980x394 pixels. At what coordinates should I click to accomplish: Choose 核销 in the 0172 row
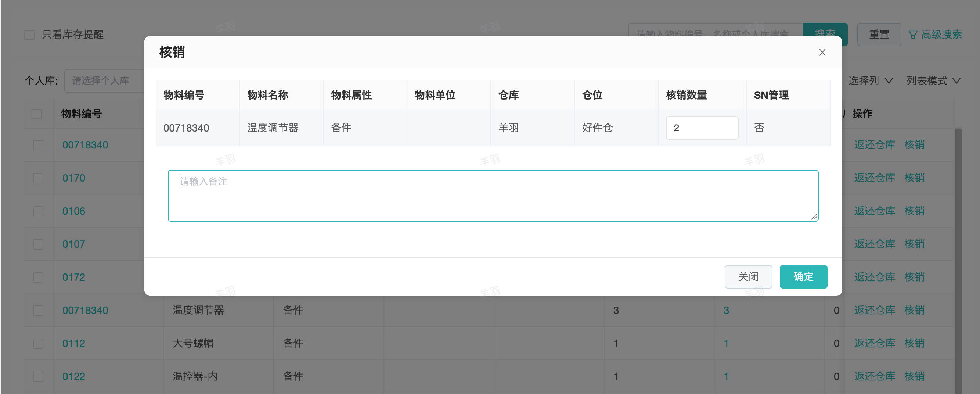pyautogui.click(x=915, y=277)
